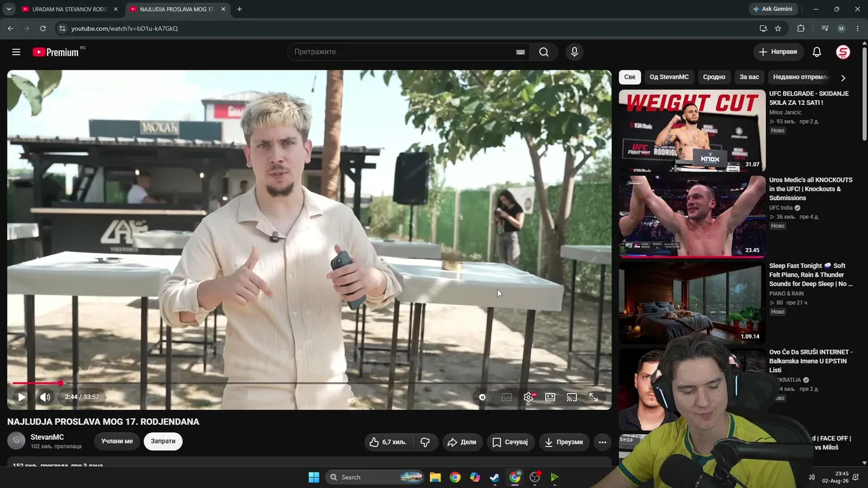Dislike the video with thumbs-down
This screenshot has width=868, height=488.
[x=425, y=442]
